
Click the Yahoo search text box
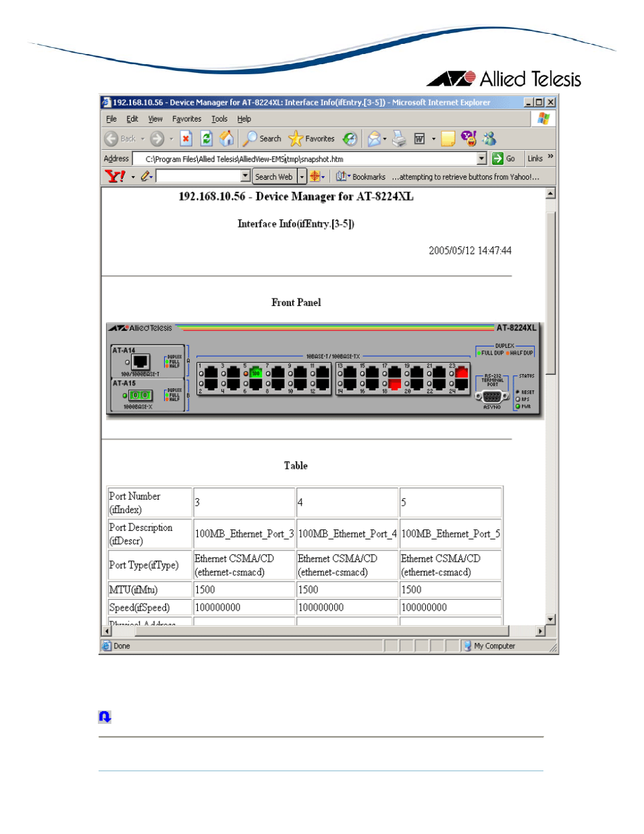(198, 176)
